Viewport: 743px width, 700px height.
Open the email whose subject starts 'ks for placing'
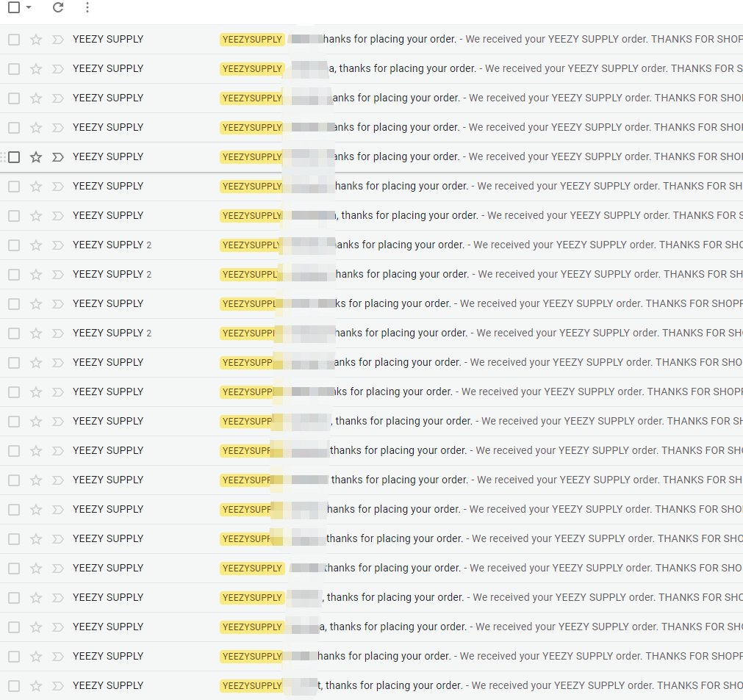[x=372, y=303]
